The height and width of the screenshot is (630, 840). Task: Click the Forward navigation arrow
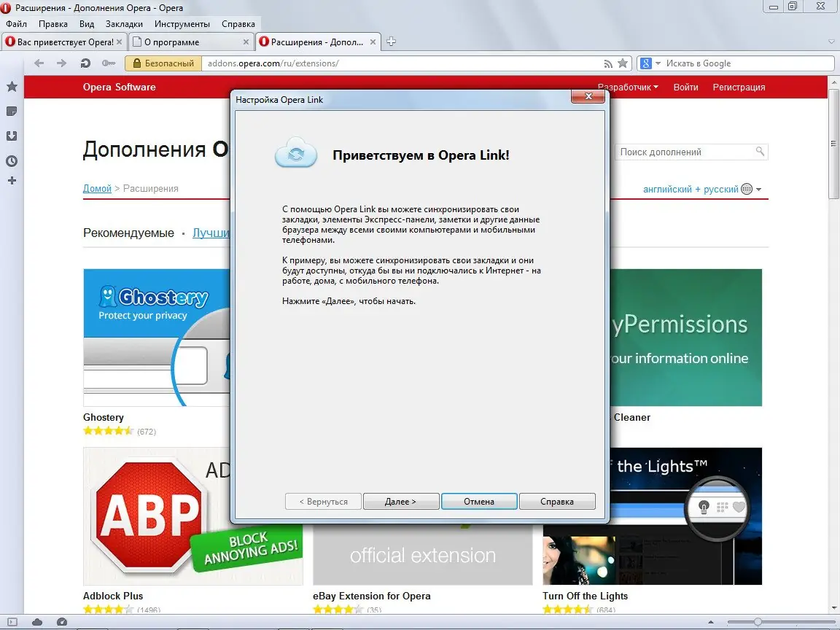tap(61, 63)
